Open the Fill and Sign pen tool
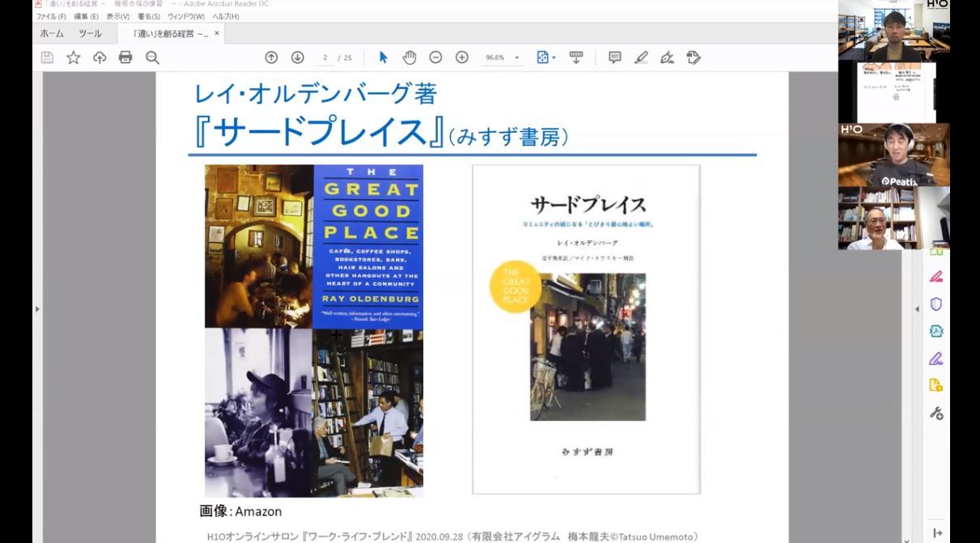Viewport: 980px width, 543px height. tap(668, 57)
